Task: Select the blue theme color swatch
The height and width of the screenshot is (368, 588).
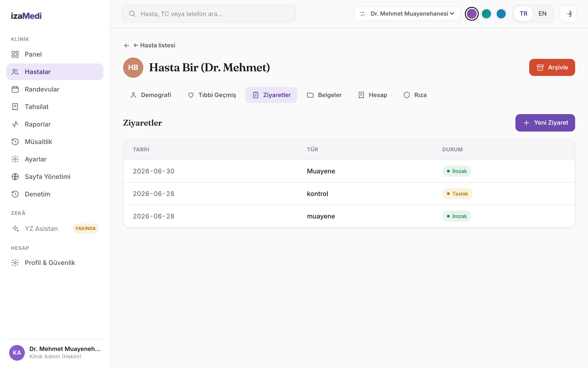Action: (501, 14)
